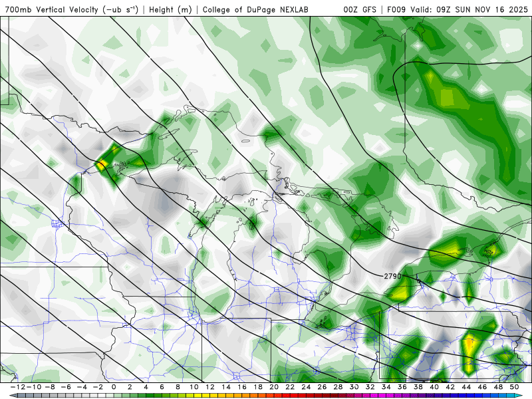Click the '-10' color scale label

click(34, 387)
